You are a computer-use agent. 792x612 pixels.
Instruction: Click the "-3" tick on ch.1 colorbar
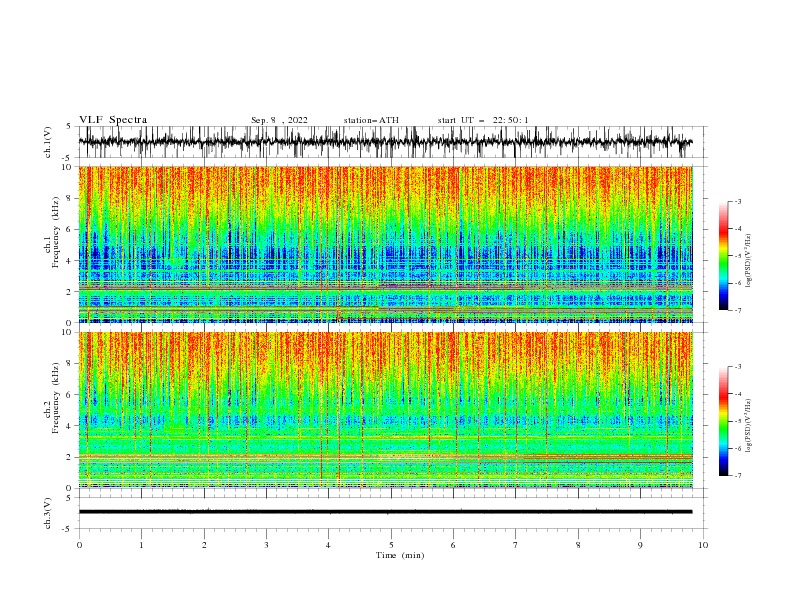click(737, 201)
